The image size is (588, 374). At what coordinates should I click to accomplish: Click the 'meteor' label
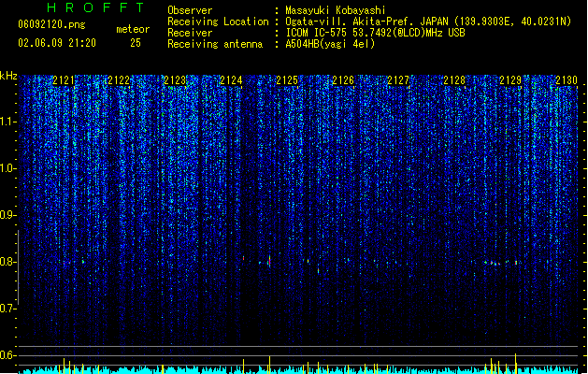(133, 29)
